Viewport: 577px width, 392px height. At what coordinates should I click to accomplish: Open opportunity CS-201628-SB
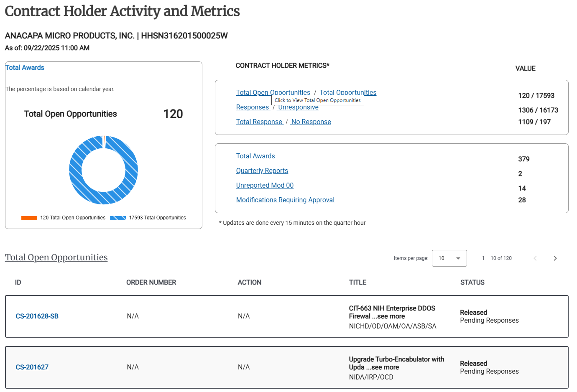37,316
